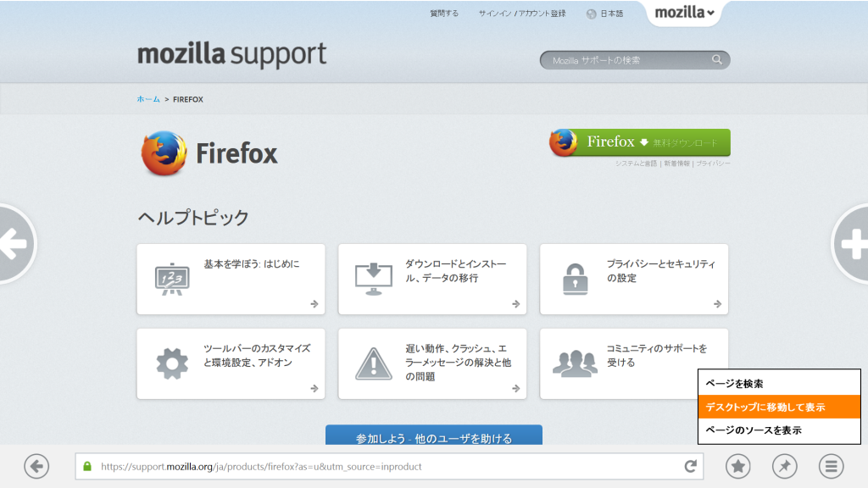Screen dimensions: 868x488
Task: Select デスクトップに移動して表示 menu item
Action: tap(779, 407)
